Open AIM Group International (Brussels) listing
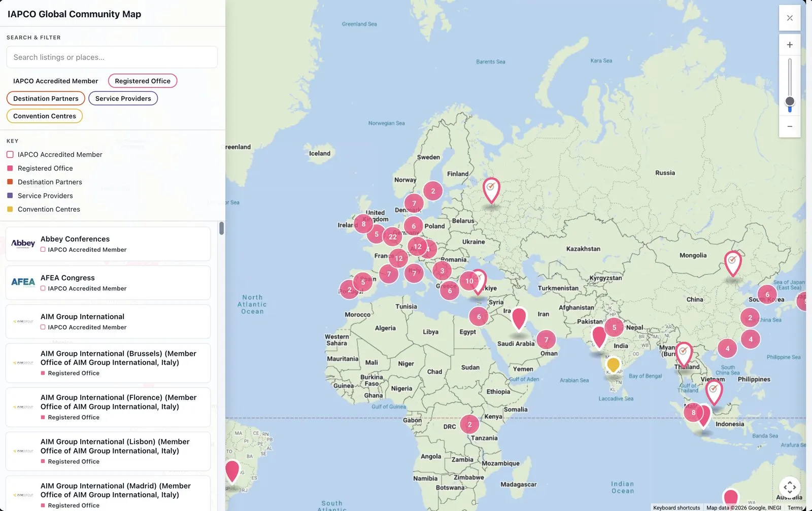The height and width of the screenshot is (511, 812). coord(108,363)
